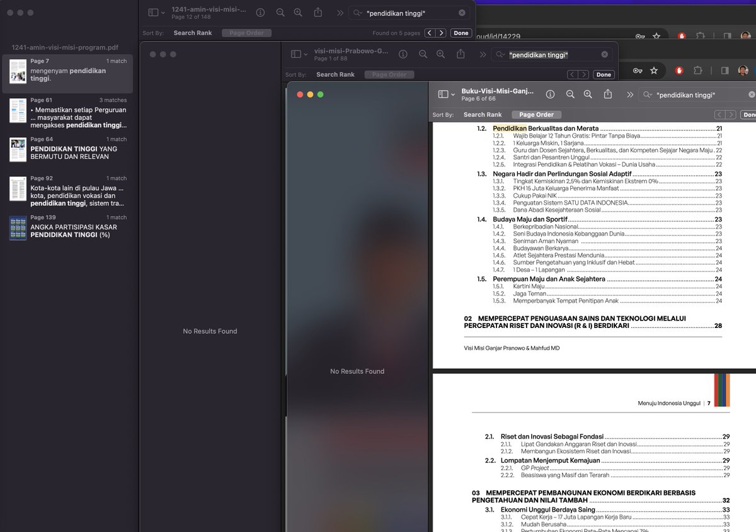The height and width of the screenshot is (532, 756).
Task: Toggle sidebar in the 1241-amin Preview window
Action: (x=153, y=13)
